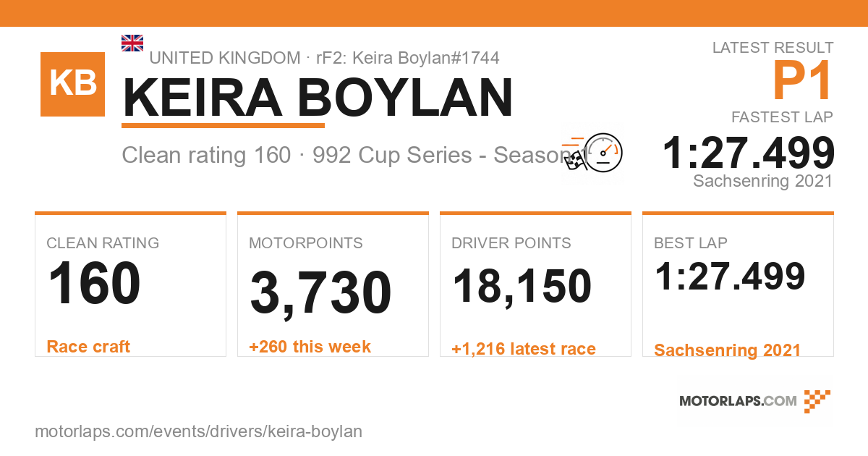Image resolution: width=868 pixels, height=456 pixels.
Task: Click the +260 this week text
Action: [310, 347]
